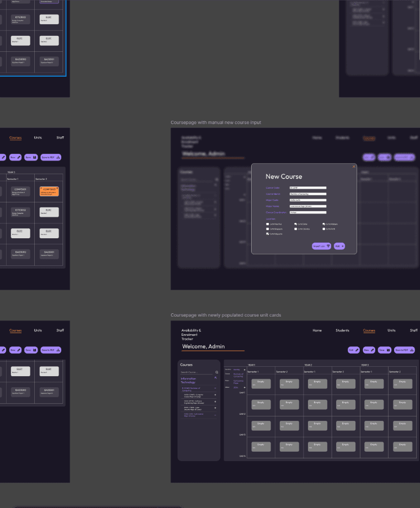Uncheck the Curtin Malaysia location checkbox
The width and height of the screenshot is (420, 508).
point(324,224)
